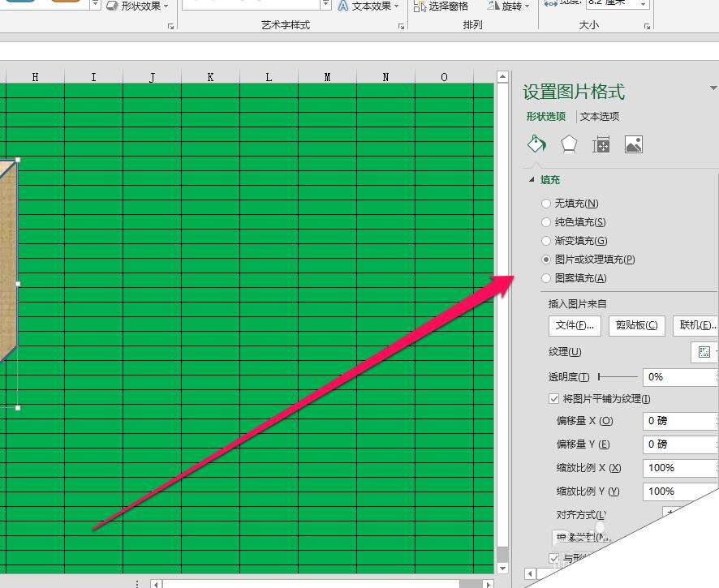Click the 文本效果 text effects icon
Viewport: 719px width, 588px height.
point(342,6)
